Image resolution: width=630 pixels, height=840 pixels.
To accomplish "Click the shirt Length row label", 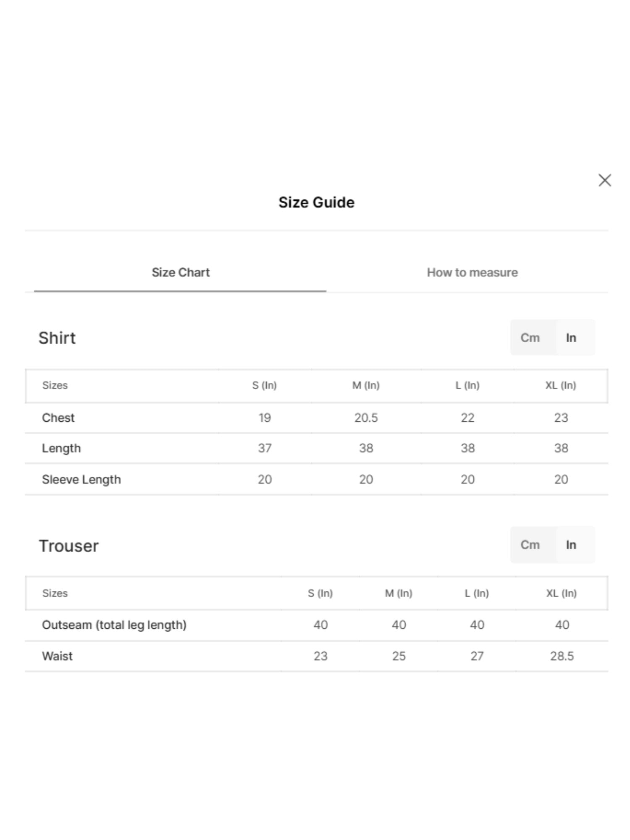I will 61,448.
